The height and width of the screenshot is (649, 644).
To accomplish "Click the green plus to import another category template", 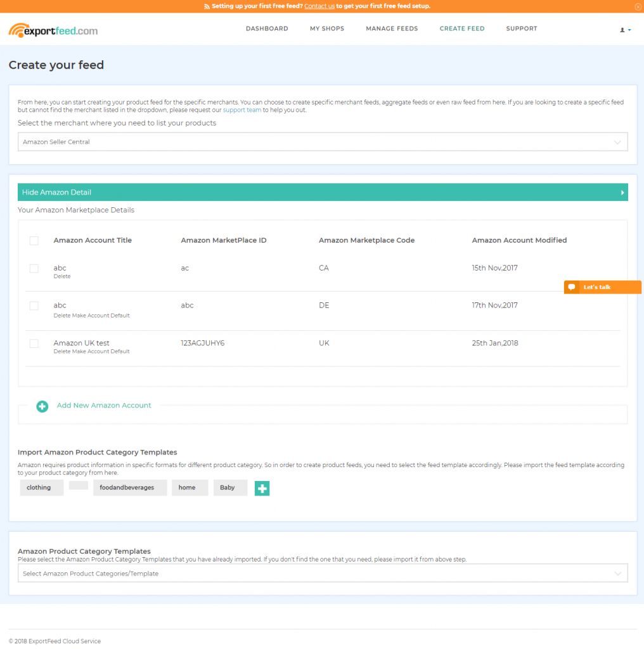I will pos(262,488).
